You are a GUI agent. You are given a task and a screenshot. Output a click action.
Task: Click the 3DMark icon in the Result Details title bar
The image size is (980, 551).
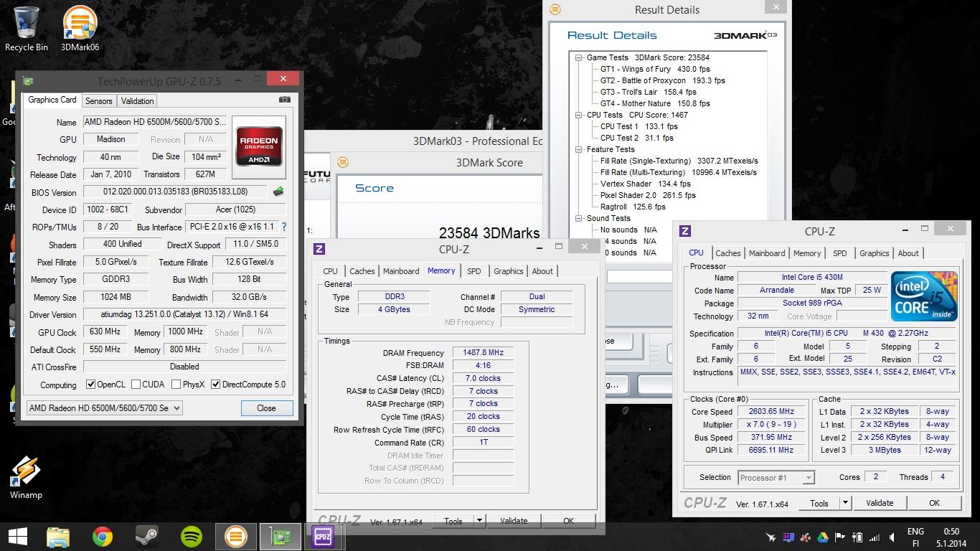click(x=555, y=9)
